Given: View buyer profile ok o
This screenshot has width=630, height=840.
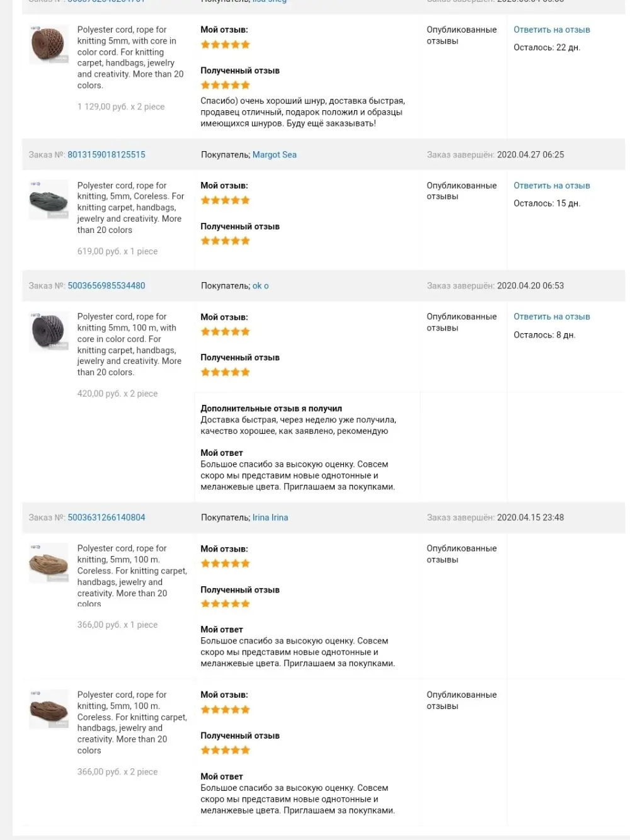Looking at the screenshot, I should pyautogui.click(x=261, y=285).
